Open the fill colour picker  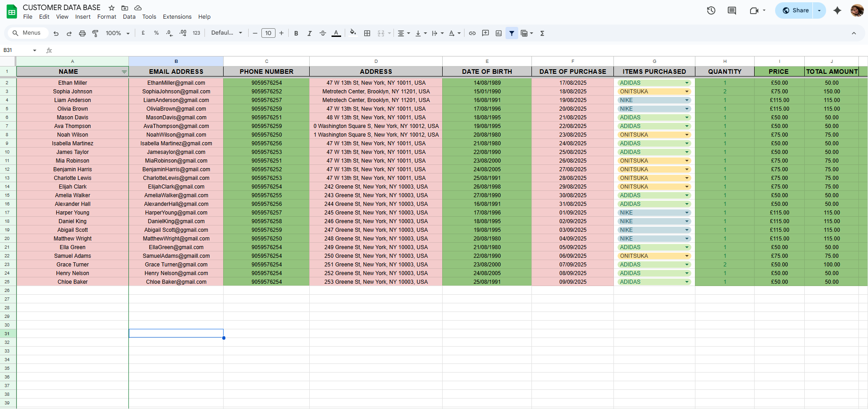pos(352,33)
